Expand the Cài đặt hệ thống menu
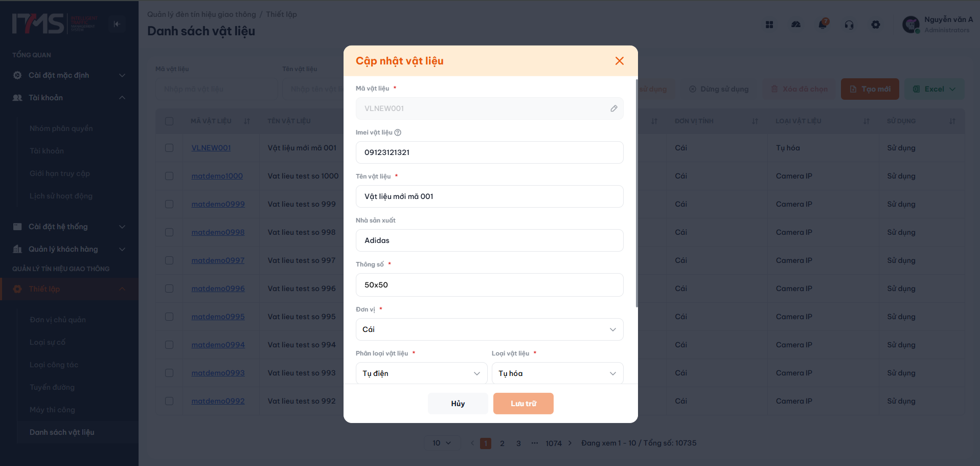The image size is (980, 466). click(x=69, y=227)
